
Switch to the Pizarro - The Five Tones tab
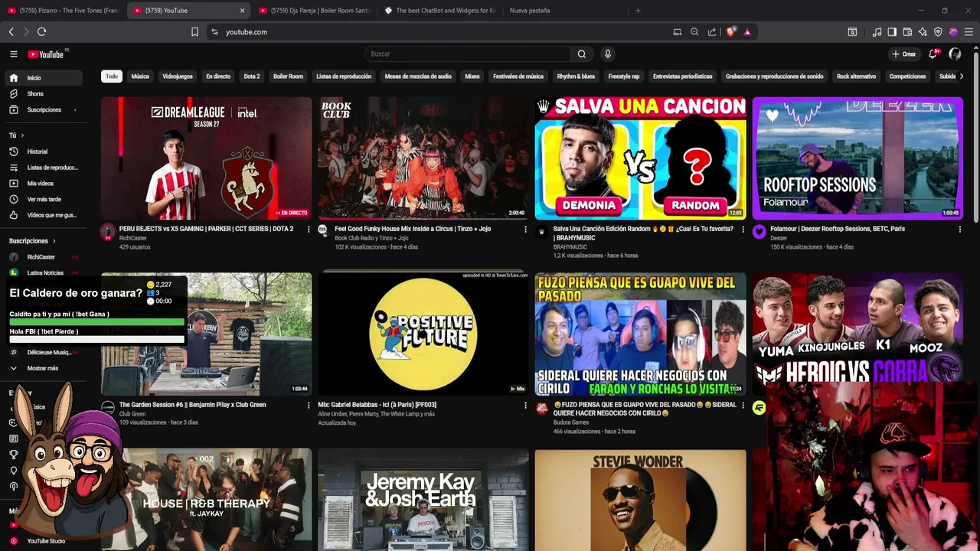[x=63, y=11]
